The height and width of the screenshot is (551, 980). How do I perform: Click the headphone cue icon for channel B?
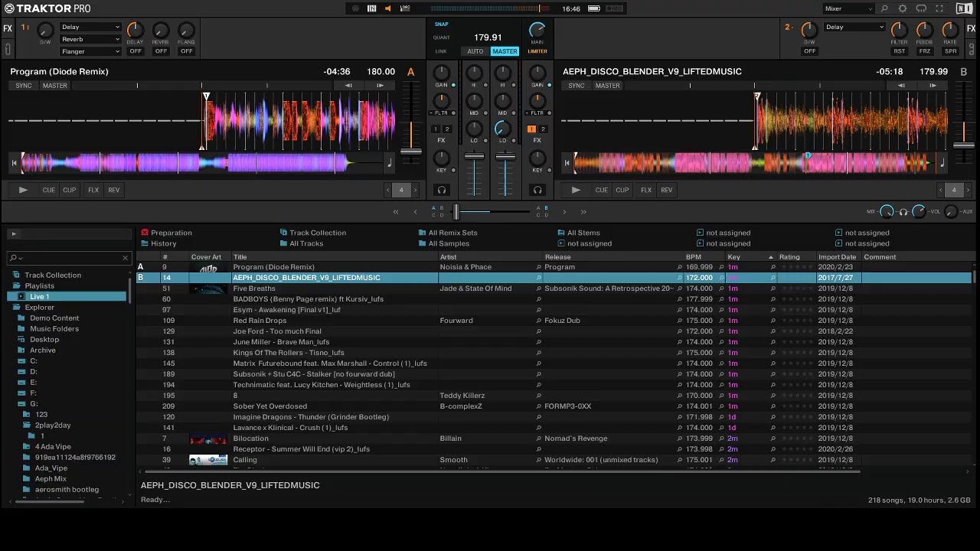(537, 190)
